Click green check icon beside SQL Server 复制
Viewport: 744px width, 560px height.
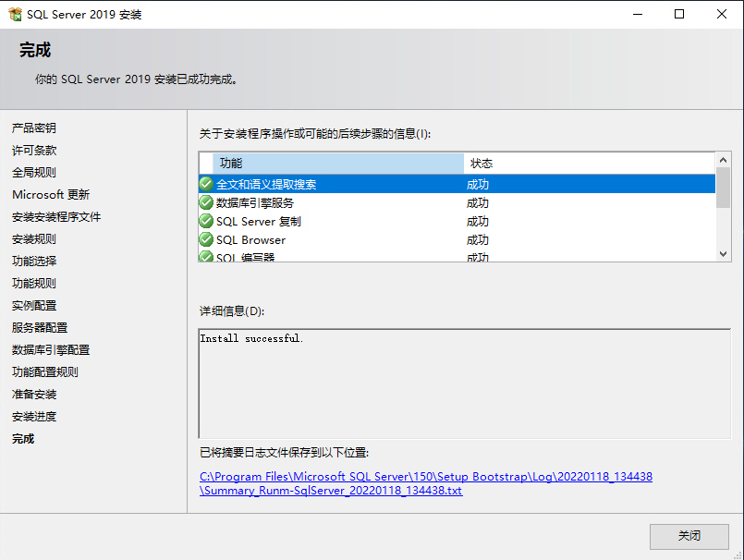(x=206, y=221)
